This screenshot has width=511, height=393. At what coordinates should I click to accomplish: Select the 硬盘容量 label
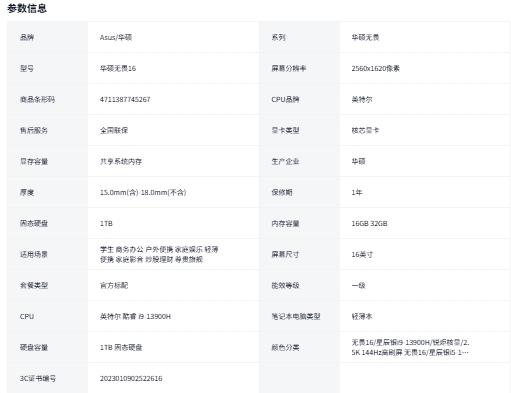(x=34, y=347)
